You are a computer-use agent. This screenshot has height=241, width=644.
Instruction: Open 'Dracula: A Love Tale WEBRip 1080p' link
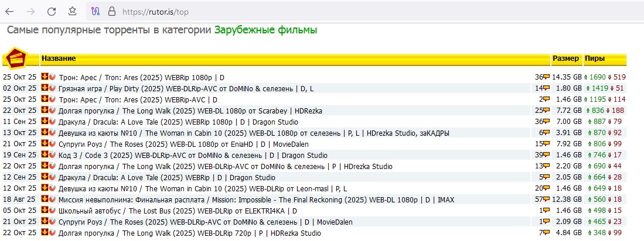(x=178, y=122)
